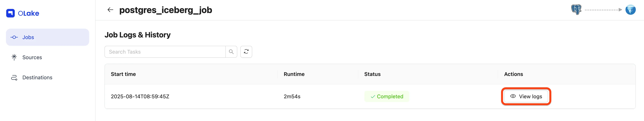
Task: Click the PostgreSQL elephant source icon
Action: (576, 10)
